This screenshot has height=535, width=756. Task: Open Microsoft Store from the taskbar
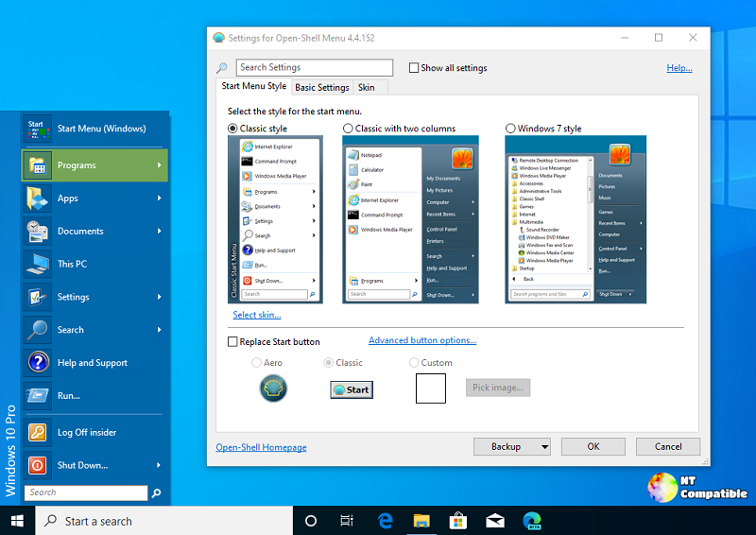(458, 521)
